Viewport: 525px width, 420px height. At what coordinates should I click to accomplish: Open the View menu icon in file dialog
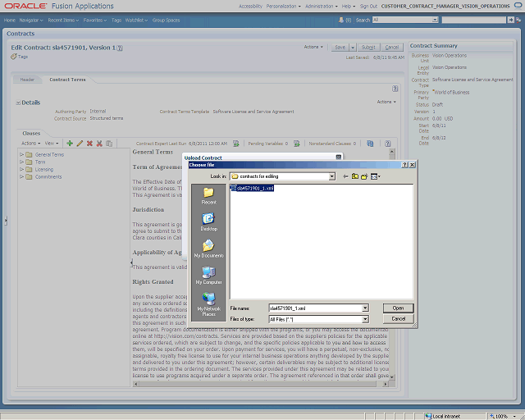point(376,176)
